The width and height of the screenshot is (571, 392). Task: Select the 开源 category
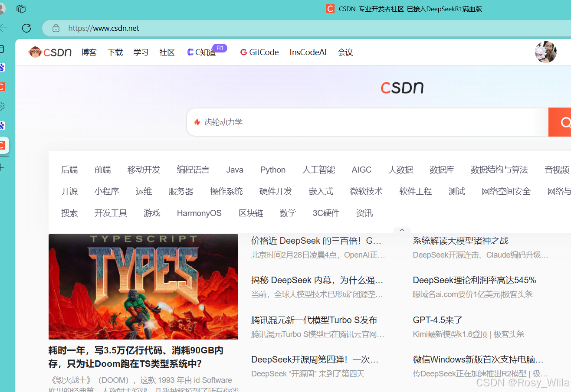pyautogui.click(x=69, y=191)
